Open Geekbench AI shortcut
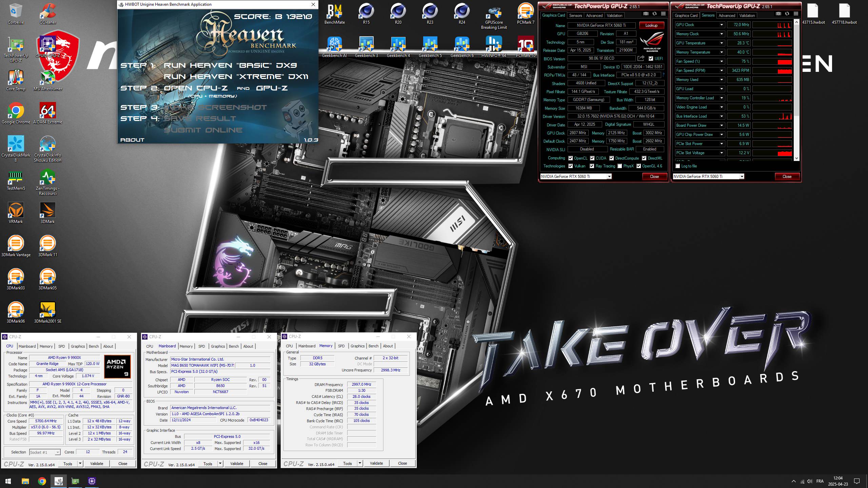Screen dimensions: 868x488 (x=334, y=47)
